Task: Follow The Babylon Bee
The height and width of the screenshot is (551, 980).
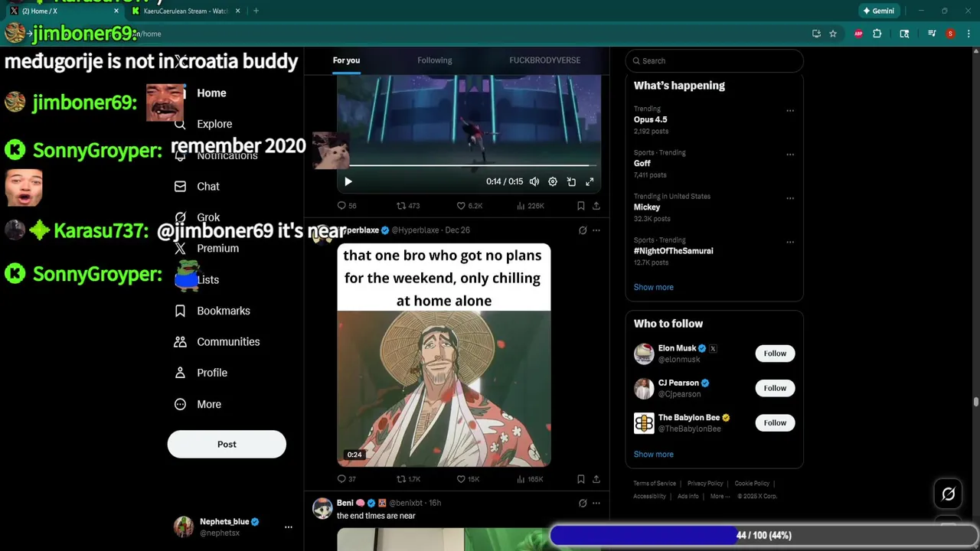Action: [775, 422]
